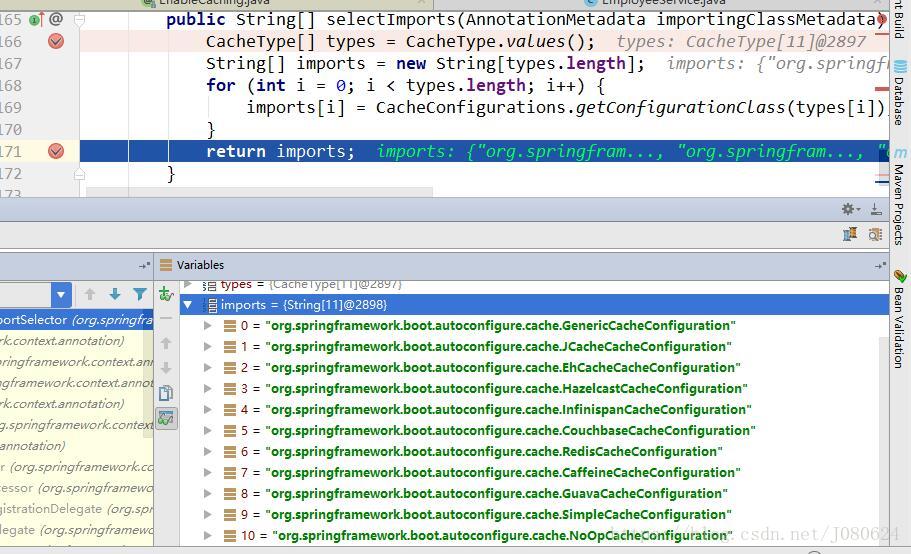
Task: Open the debug panel gear settings
Action: 851,209
